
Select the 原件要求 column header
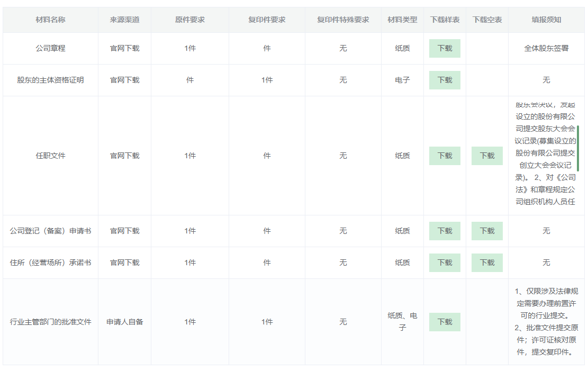[x=190, y=20]
